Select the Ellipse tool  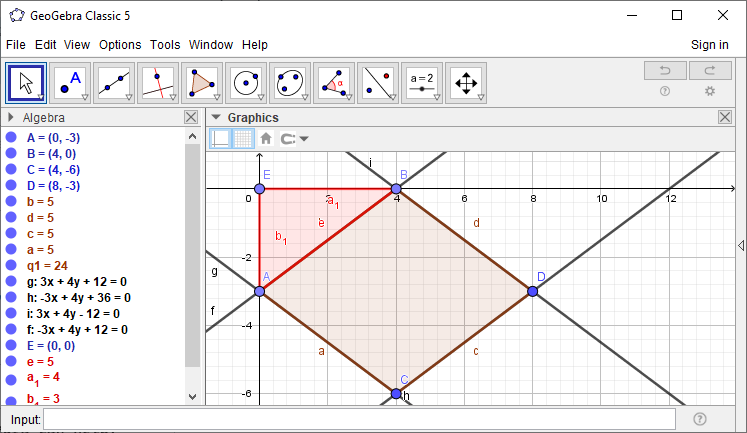(x=290, y=83)
